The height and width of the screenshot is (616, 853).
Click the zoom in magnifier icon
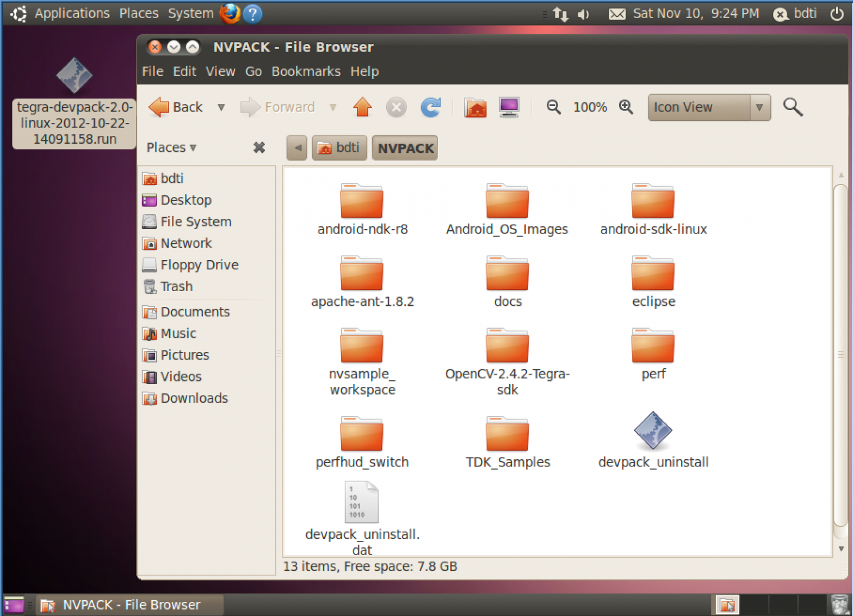[626, 107]
